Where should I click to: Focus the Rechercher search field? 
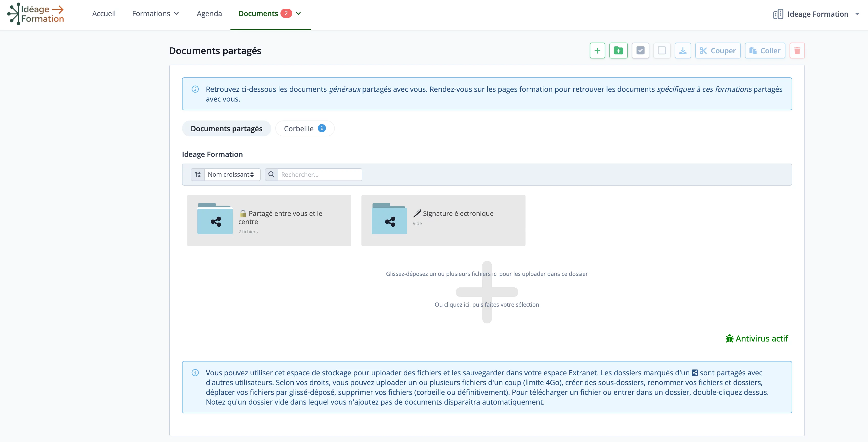click(x=320, y=175)
